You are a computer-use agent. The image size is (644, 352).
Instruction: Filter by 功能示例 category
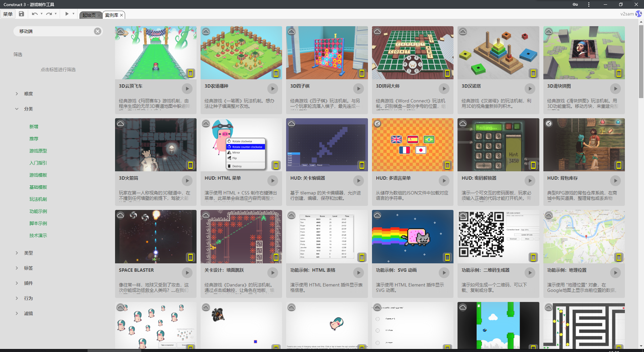pos(38,211)
